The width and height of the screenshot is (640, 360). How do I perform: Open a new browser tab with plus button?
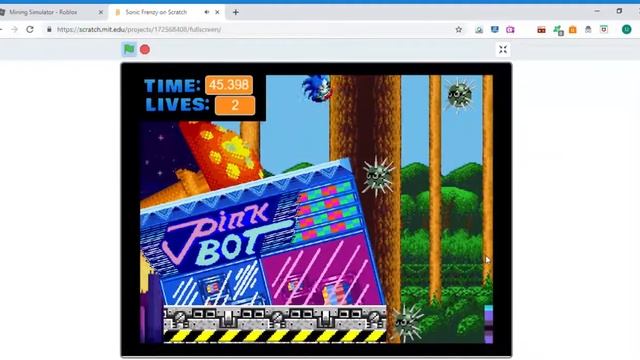tap(236, 12)
